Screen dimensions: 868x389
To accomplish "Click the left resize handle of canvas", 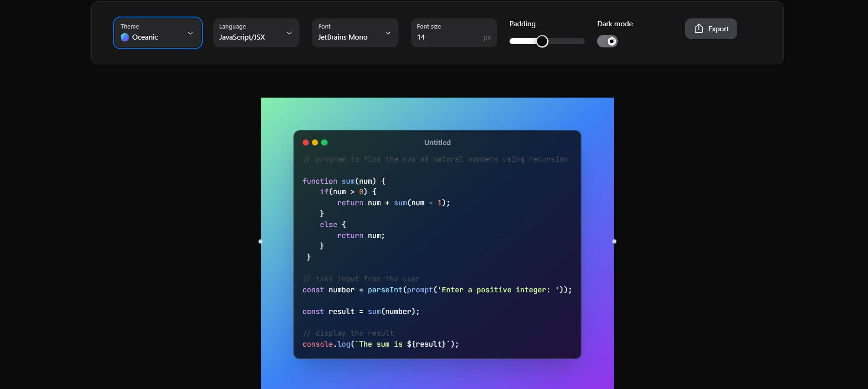I will [x=261, y=241].
